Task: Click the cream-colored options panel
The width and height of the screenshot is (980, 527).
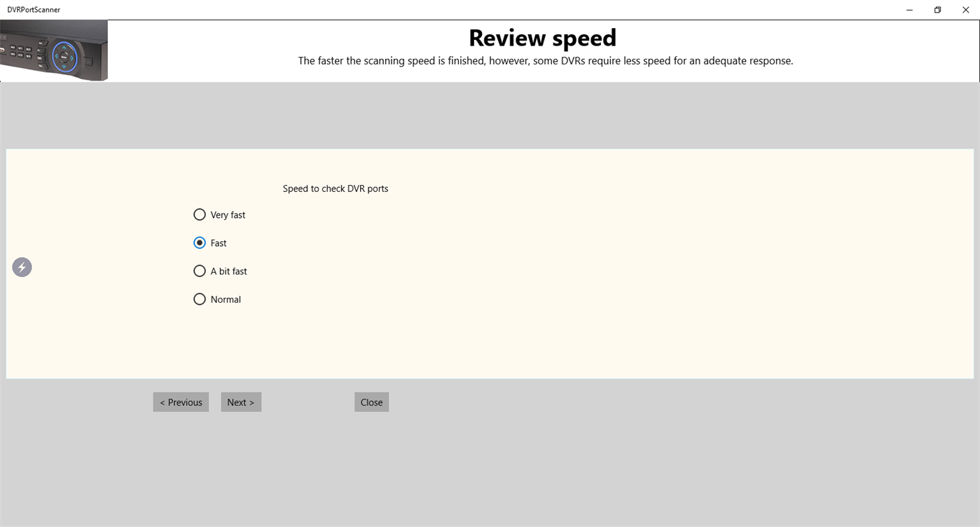Action: [x=630, y=336]
